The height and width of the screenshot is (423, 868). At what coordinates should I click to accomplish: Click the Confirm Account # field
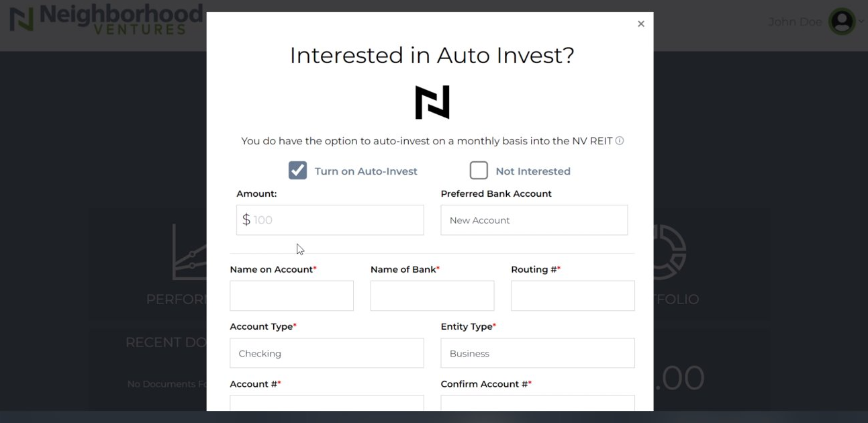pos(537,403)
